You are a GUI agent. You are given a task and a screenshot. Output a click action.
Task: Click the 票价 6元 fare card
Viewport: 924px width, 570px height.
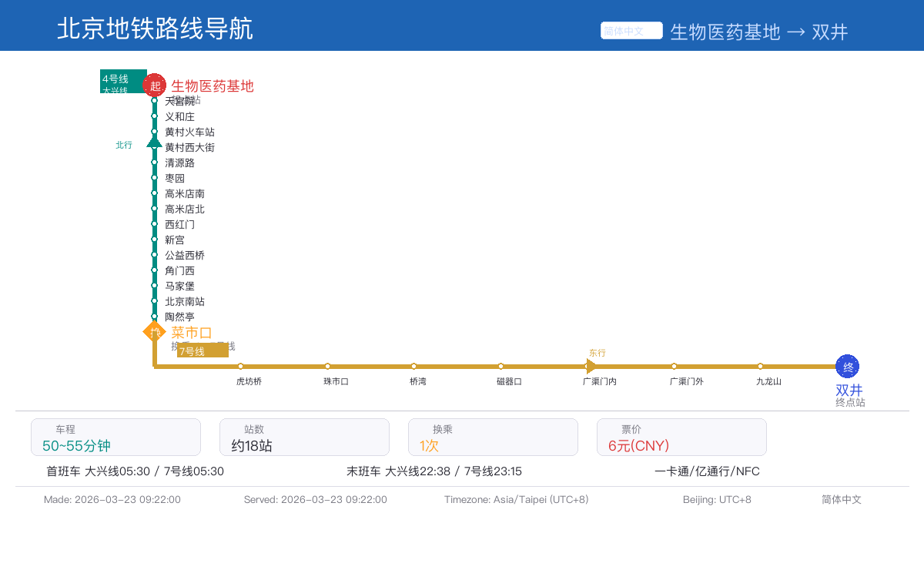681,438
